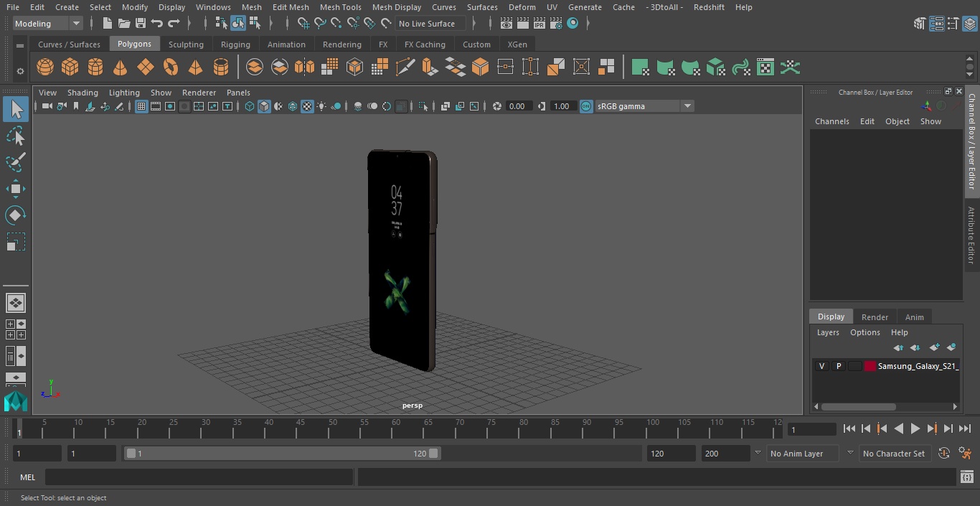Click the UV checker texture shelf icon
980x506 pixels.
tap(765, 67)
